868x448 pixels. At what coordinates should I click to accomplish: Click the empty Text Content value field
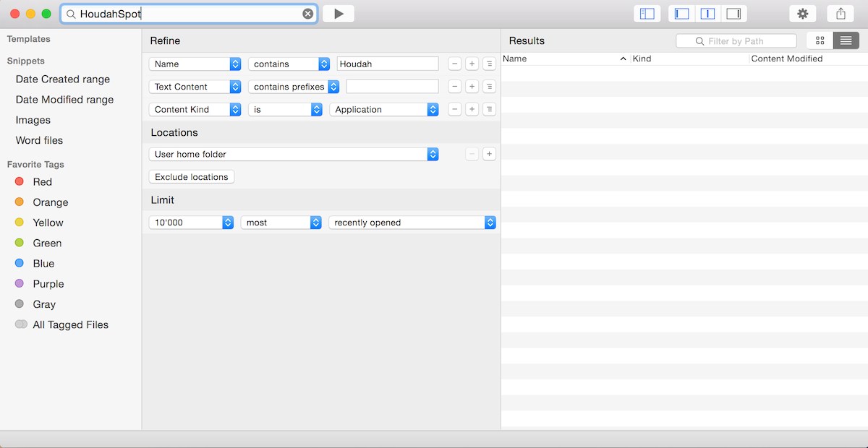tap(392, 87)
